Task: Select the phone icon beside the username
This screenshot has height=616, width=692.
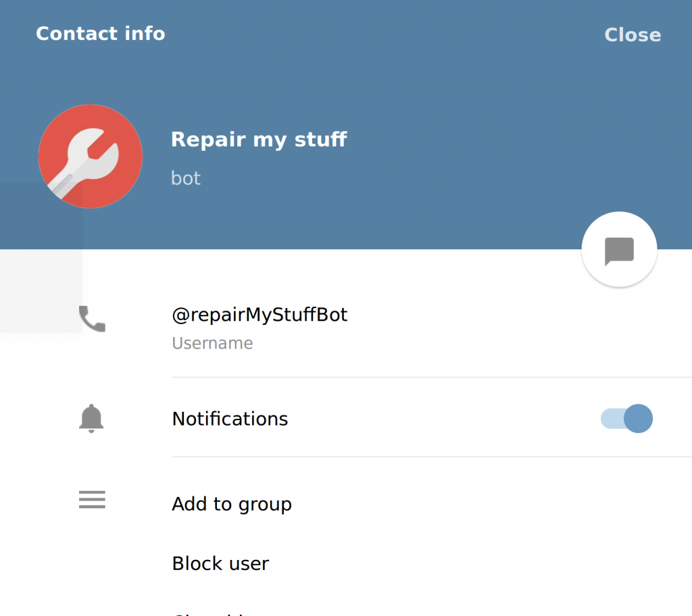Action: point(91,319)
